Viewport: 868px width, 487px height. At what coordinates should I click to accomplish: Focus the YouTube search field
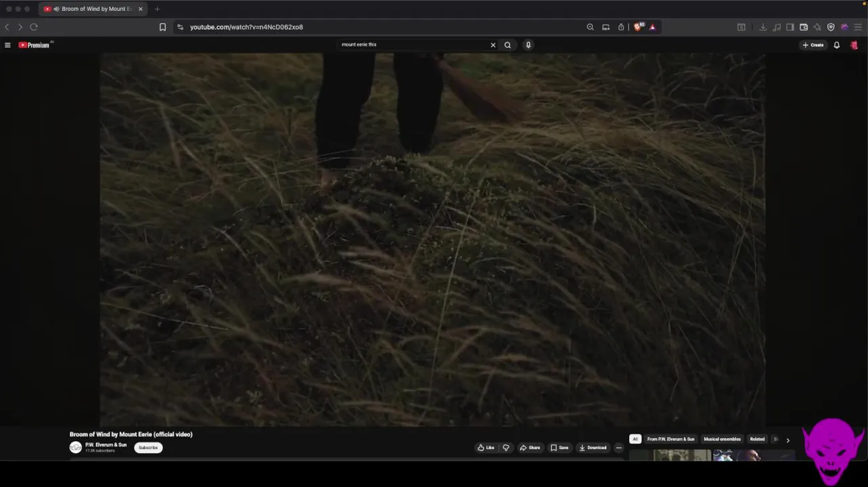[413, 45]
